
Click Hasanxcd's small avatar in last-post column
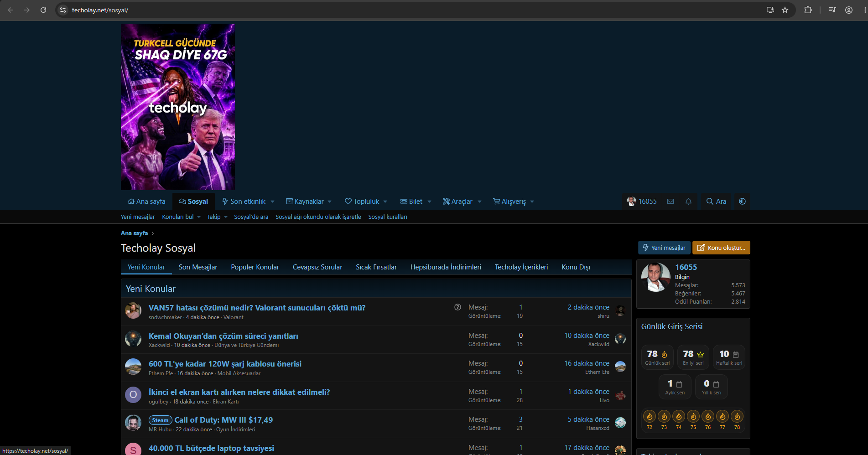pos(620,423)
